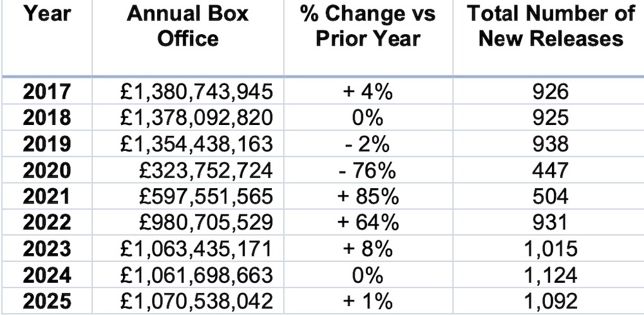Image resolution: width=644 pixels, height=315 pixels.
Task: Click the 2017 year row label
Action: [46, 92]
